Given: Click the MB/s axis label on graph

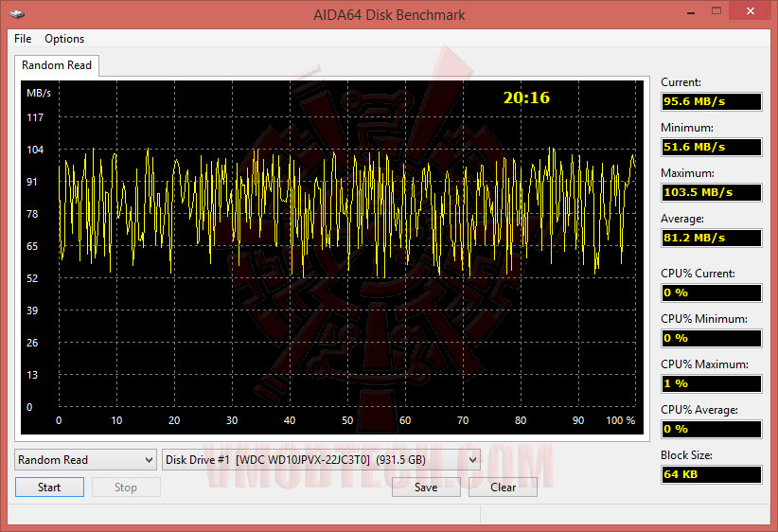Looking at the screenshot, I should tap(39, 93).
